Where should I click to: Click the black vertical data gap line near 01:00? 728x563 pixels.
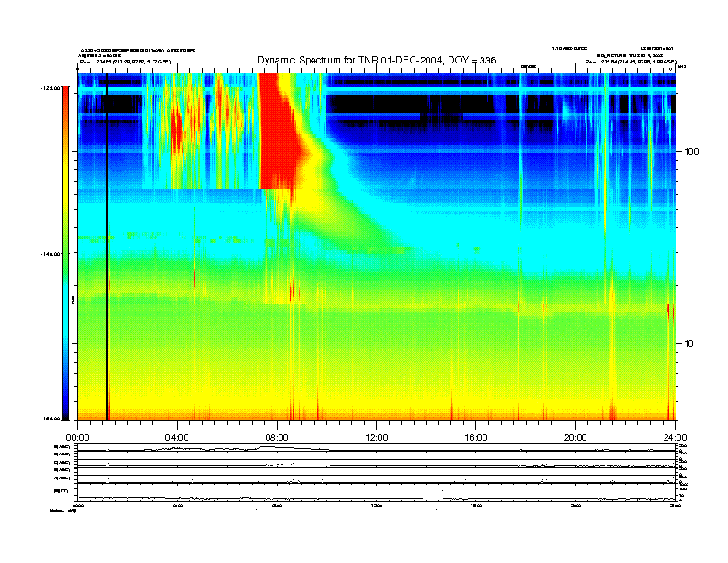[x=107, y=247]
